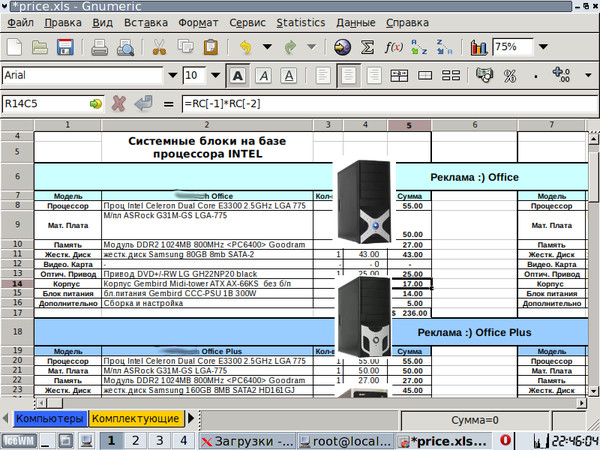Paste from clipboard icon
This screenshot has height=450, width=600.
pos(210,47)
